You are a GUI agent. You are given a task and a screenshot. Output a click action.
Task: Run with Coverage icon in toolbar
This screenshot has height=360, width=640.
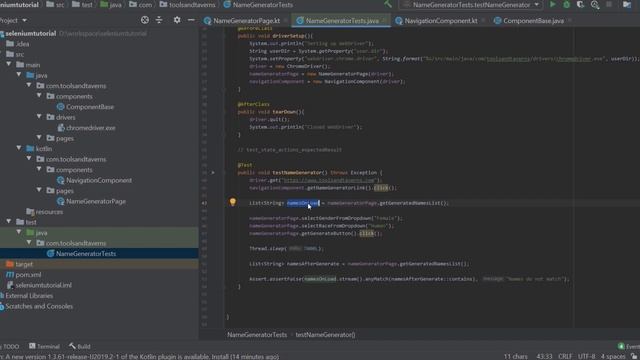pyautogui.click(x=580, y=4)
